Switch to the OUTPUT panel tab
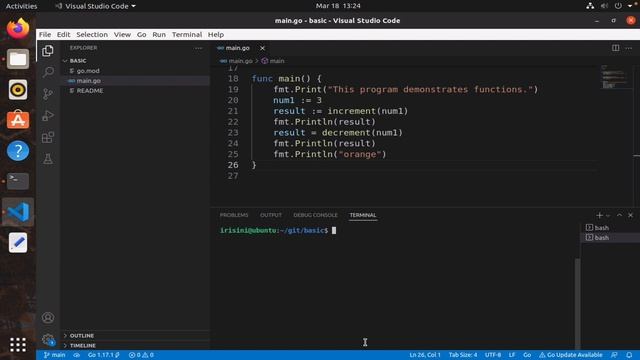The width and height of the screenshot is (640, 360). tap(271, 215)
